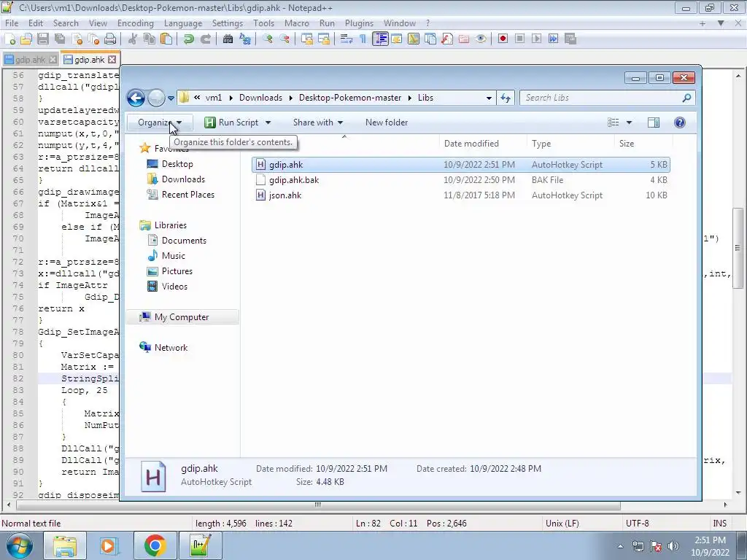This screenshot has height=560, width=747.
Task: Open Find with the binoculars icon
Action: point(228,39)
